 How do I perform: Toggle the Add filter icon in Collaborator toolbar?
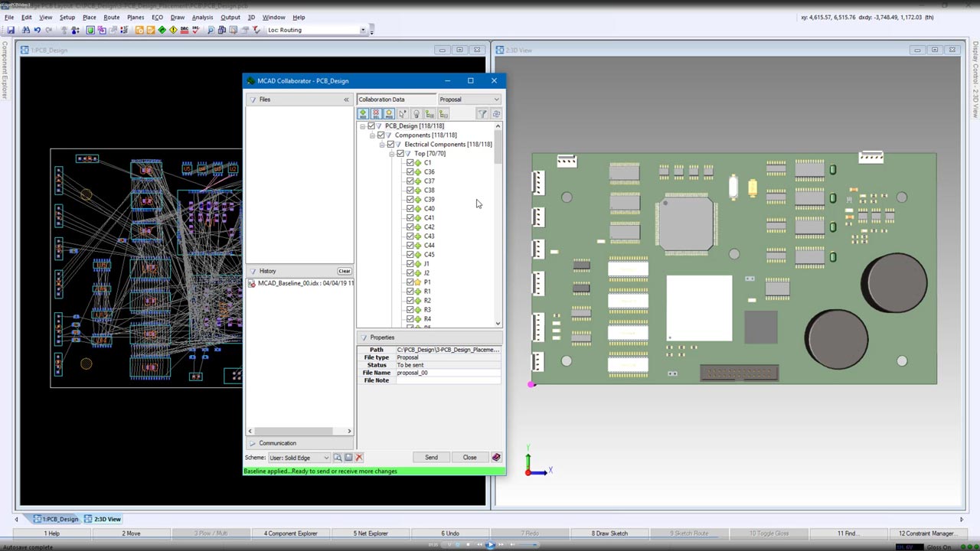point(363,114)
